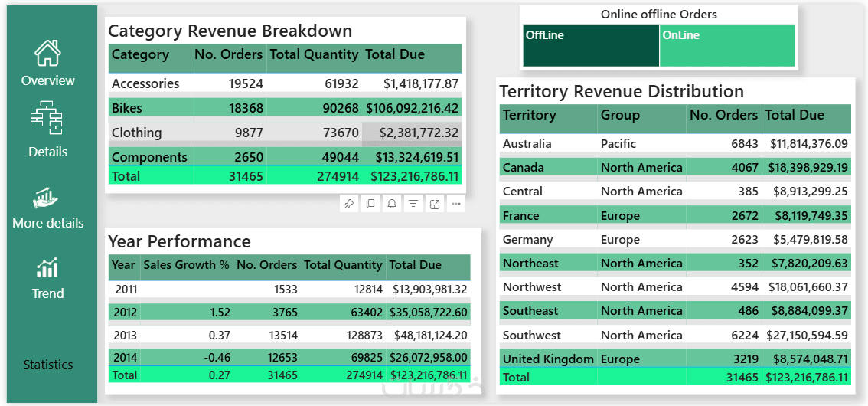Sort by the Sales Growth % column header
This screenshot has height=406, width=868.
coord(187,265)
